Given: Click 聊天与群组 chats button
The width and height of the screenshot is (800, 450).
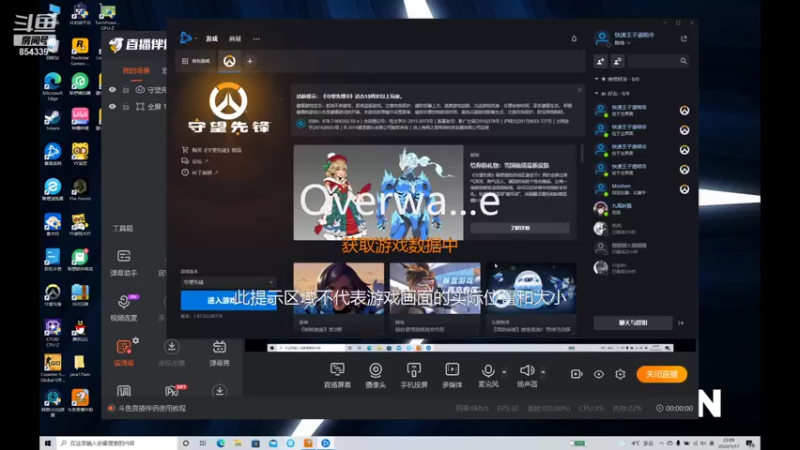Looking at the screenshot, I should point(633,323).
